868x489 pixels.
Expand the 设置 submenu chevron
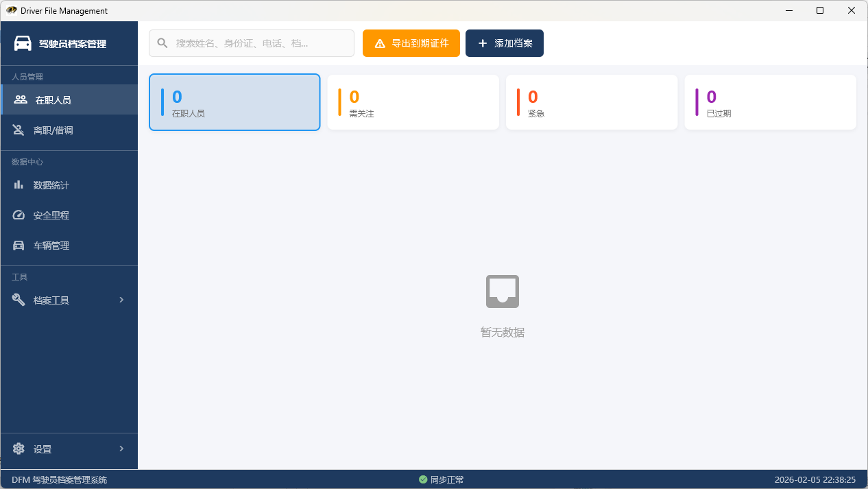click(121, 449)
